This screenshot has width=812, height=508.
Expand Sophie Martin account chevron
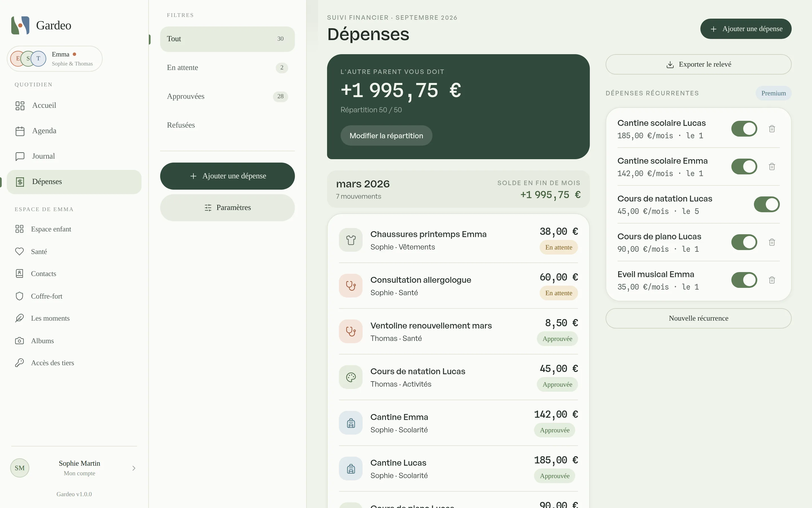134,468
